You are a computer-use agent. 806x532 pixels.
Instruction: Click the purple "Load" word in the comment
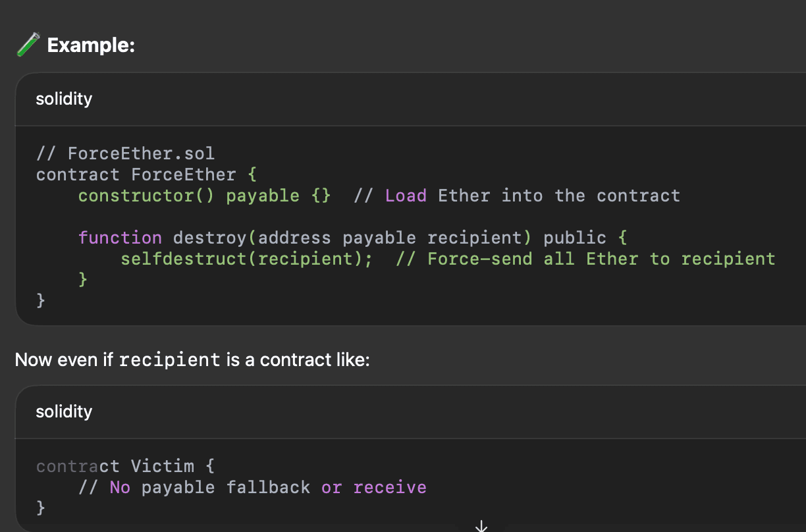click(406, 196)
